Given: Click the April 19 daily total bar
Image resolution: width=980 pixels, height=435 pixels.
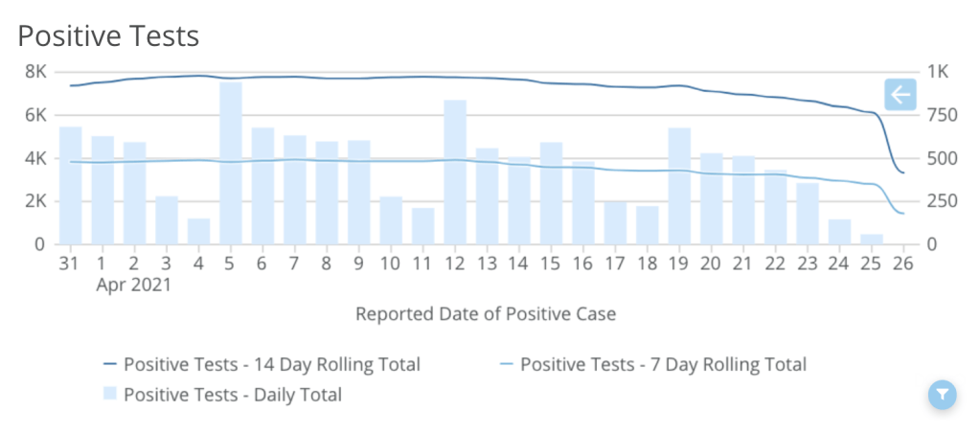Looking at the screenshot, I should pyautogui.click(x=679, y=186).
